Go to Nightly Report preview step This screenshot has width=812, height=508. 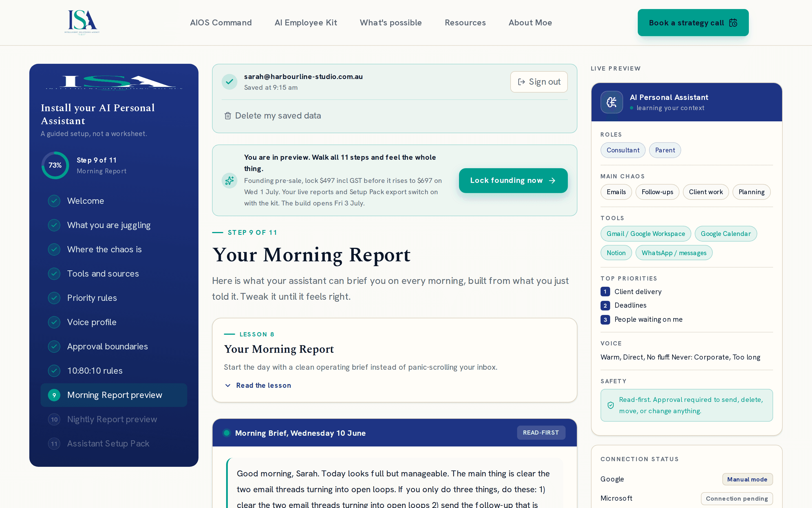click(x=114, y=419)
